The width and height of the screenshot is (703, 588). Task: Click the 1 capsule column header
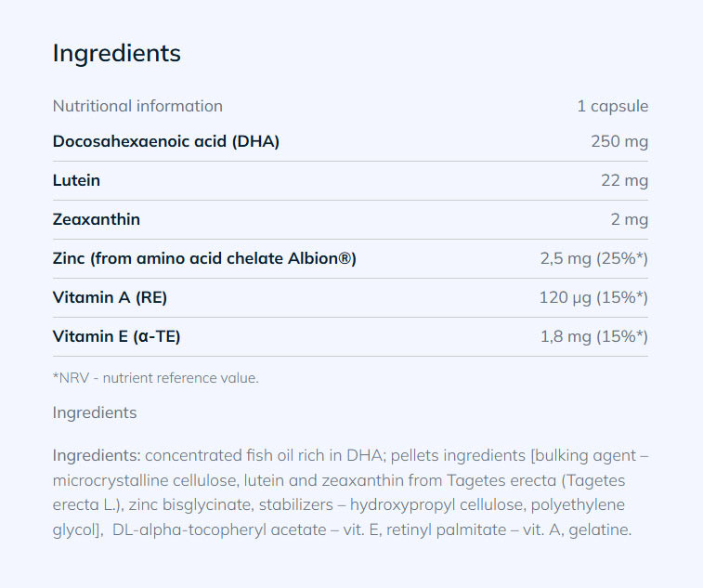612,106
